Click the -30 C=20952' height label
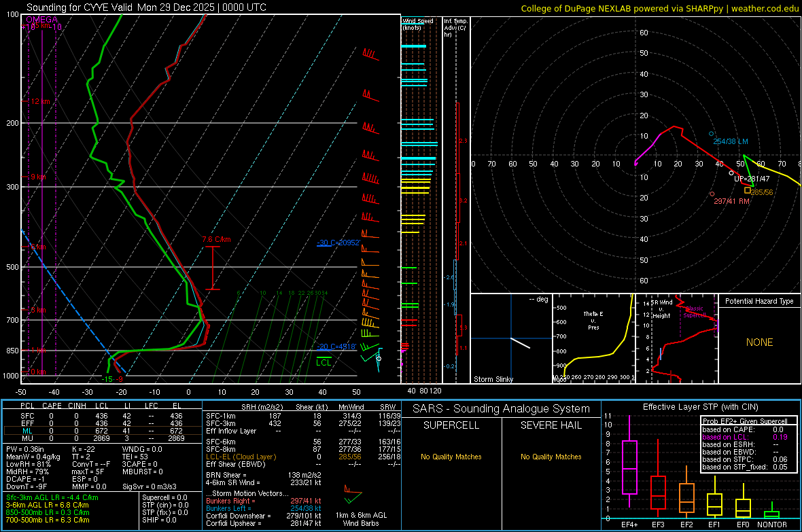This screenshot has height=532, width=802. tap(338, 243)
